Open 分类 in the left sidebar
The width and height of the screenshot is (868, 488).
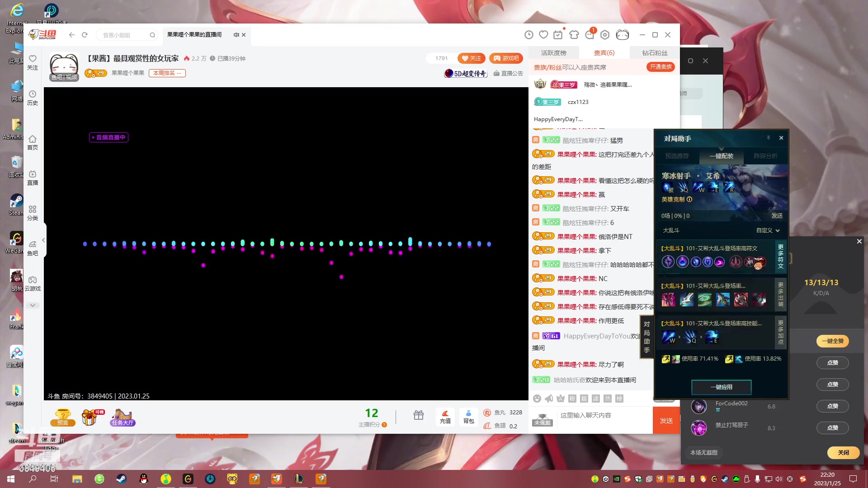[x=33, y=213]
